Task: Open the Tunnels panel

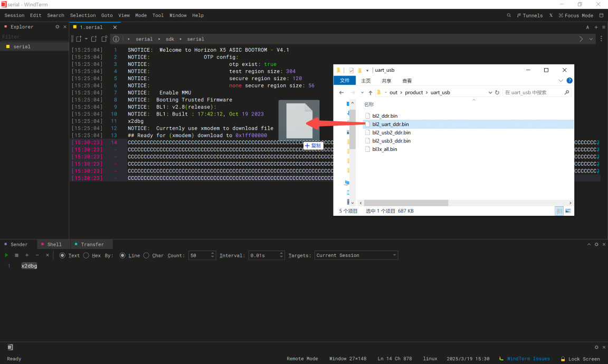Action: pyautogui.click(x=530, y=15)
